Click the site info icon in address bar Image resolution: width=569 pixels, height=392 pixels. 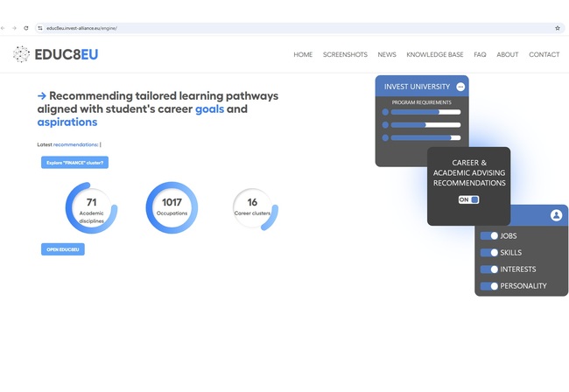coord(39,28)
